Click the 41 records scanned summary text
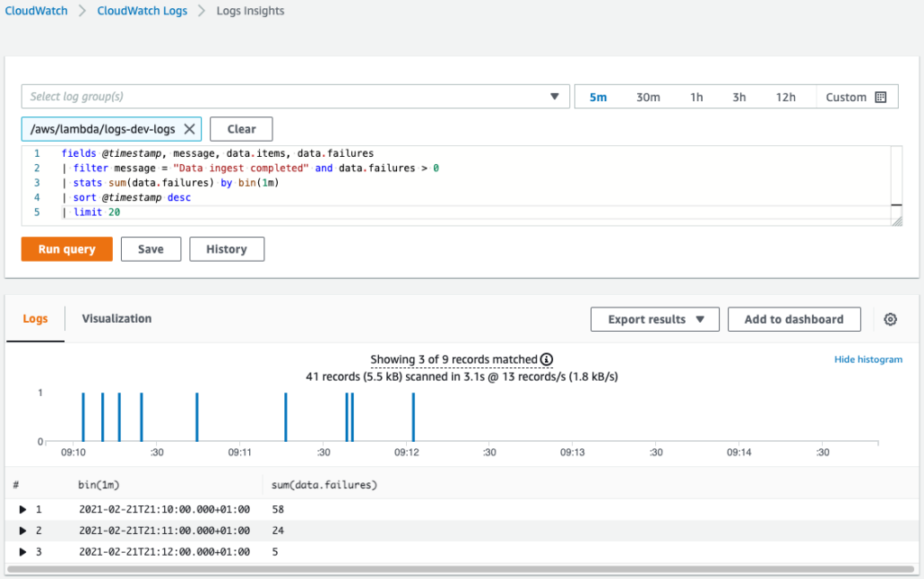 [461, 376]
